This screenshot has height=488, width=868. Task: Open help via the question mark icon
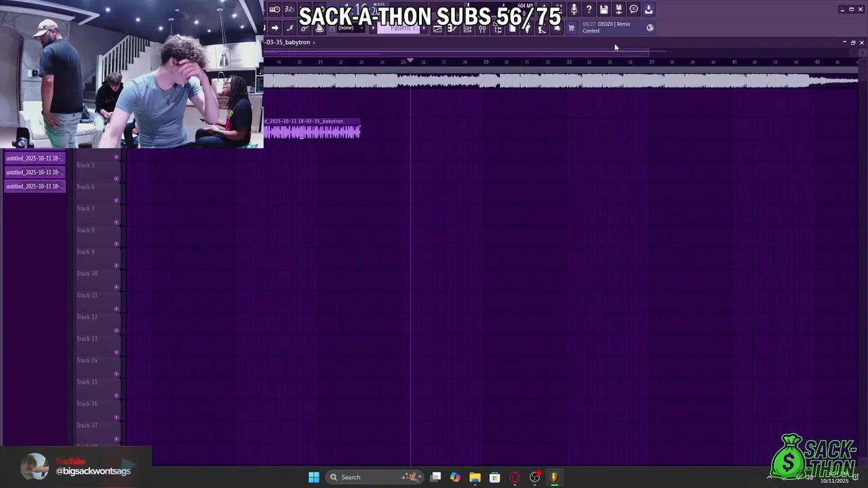click(589, 9)
